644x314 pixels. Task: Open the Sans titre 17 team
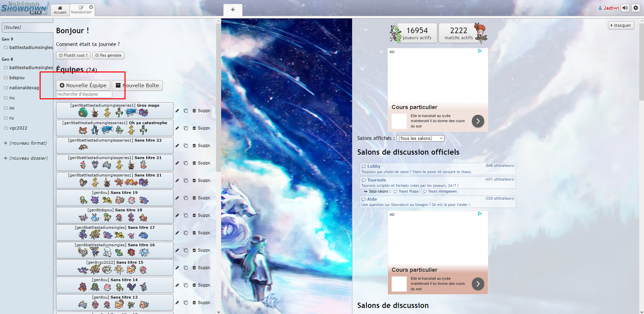click(x=115, y=232)
